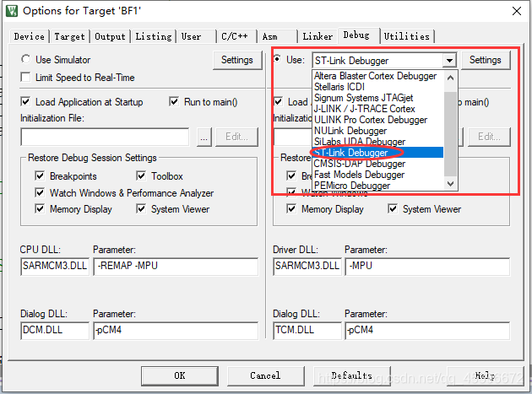This screenshot has width=532, height=394.
Task: Click DCM.DLL parameter -pCM4 field
Action: [x=176, y=330]
